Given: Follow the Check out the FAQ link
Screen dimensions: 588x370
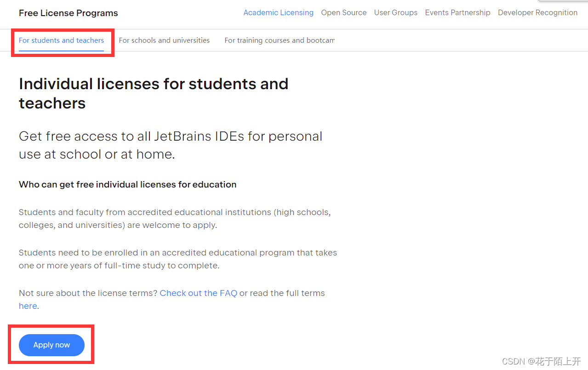Looking at the screenshot, I should 198,293.
